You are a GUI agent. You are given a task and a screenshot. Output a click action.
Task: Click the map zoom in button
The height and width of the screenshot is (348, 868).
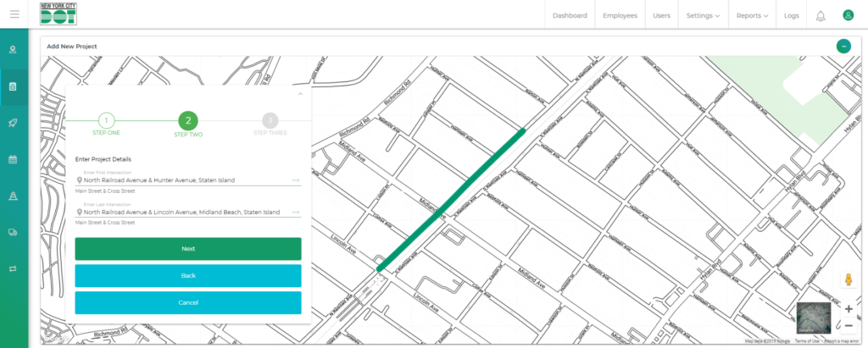849,309
